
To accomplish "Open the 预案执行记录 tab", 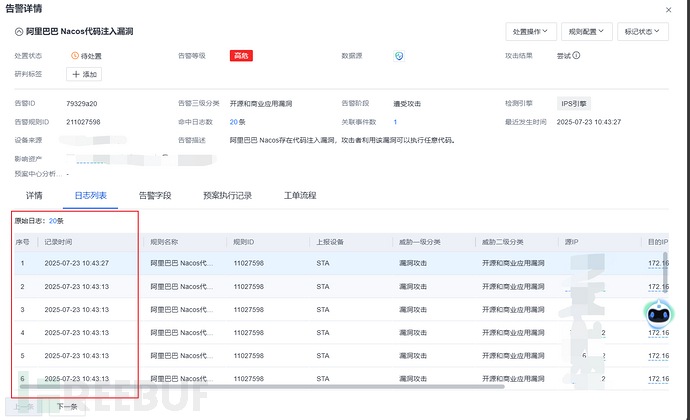I will click(x=226, y=196).
